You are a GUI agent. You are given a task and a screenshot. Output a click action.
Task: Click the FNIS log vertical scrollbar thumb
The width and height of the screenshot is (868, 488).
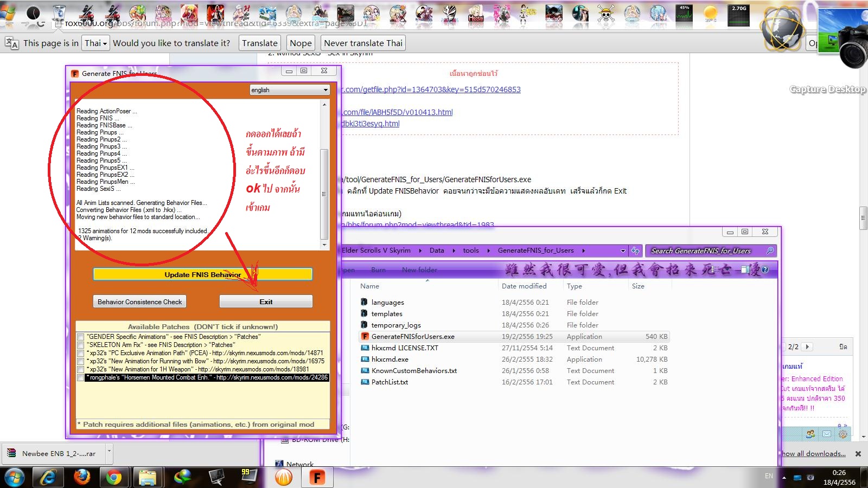pos(324,194)
